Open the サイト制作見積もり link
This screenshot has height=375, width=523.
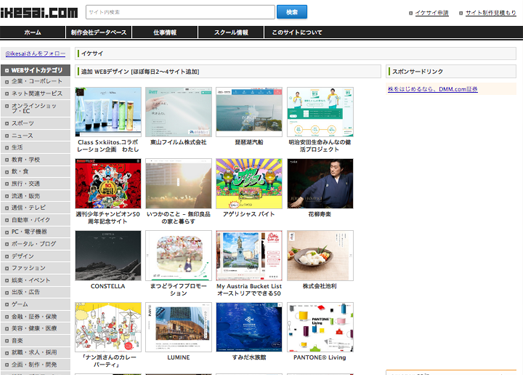coord(491,13)
